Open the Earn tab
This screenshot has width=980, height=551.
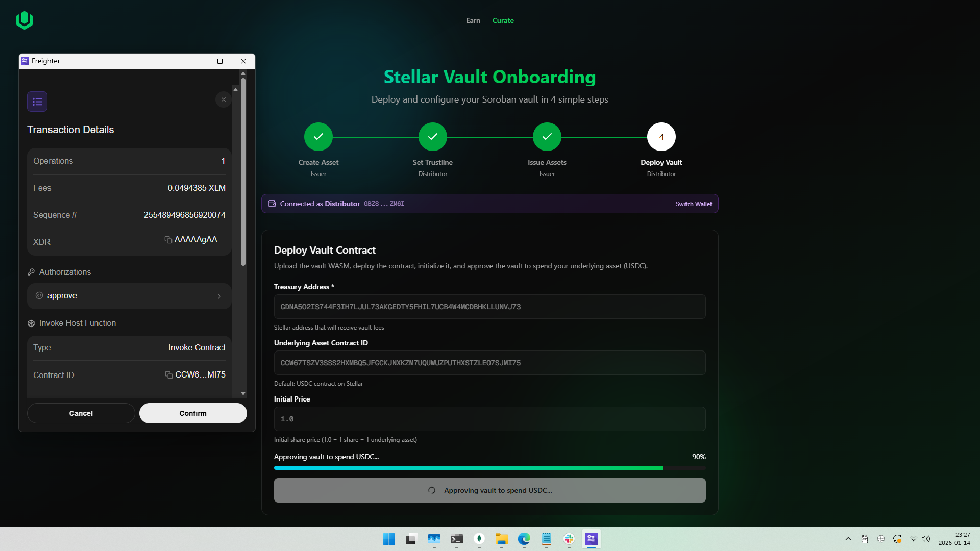(x=473, y=20)
